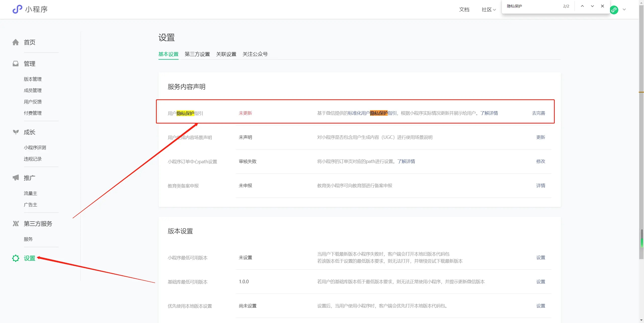The height and width of the screenshot is (323, 644).
Task: Click the sprout icon beside 成长
Action: click(16, 132)
